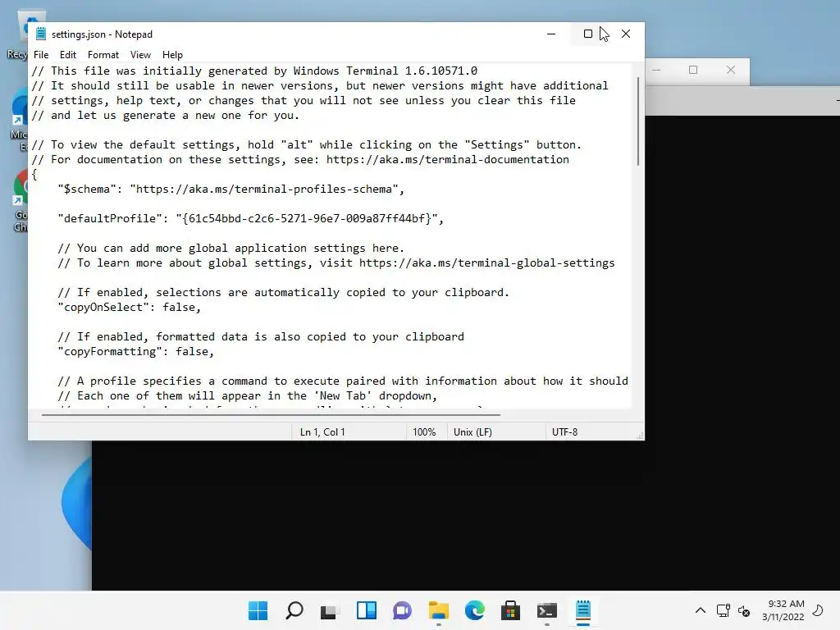Open the File menu in Notepad

[41, 55]
